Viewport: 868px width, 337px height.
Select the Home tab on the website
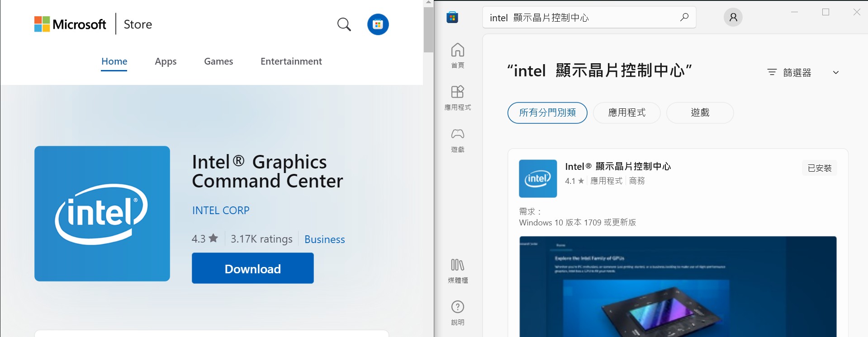pyautogui.click(x=114, y=61)
